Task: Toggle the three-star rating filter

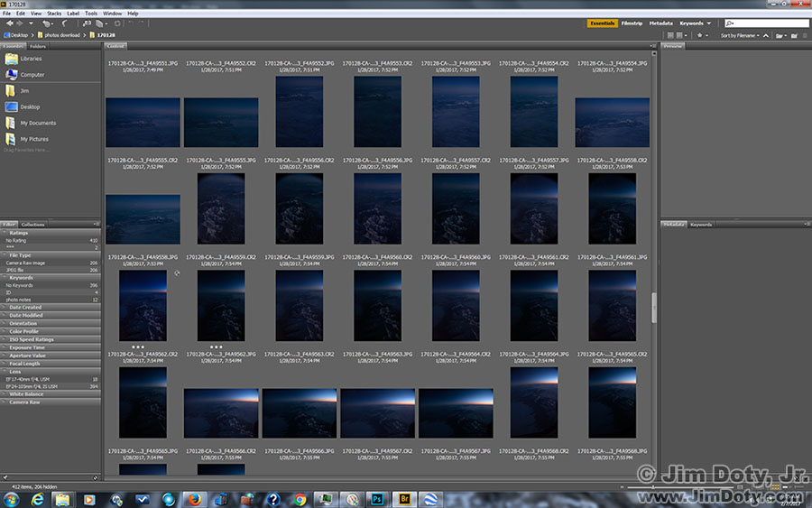Action: coord(51,247)
